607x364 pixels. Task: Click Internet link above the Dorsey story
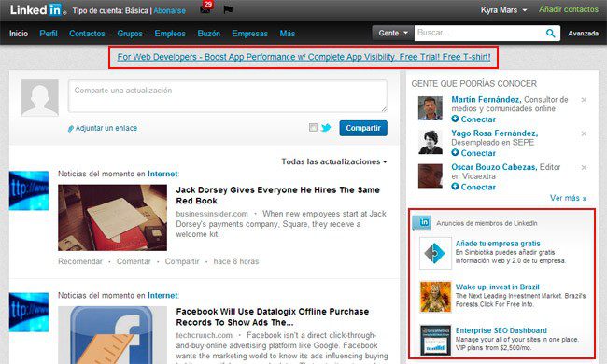tap(162, 175)
